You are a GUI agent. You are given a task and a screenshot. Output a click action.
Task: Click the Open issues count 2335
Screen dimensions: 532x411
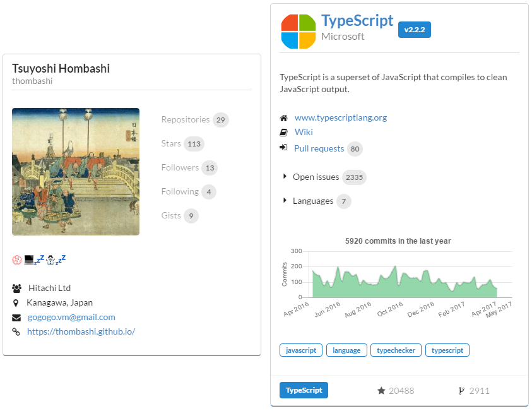354,177
